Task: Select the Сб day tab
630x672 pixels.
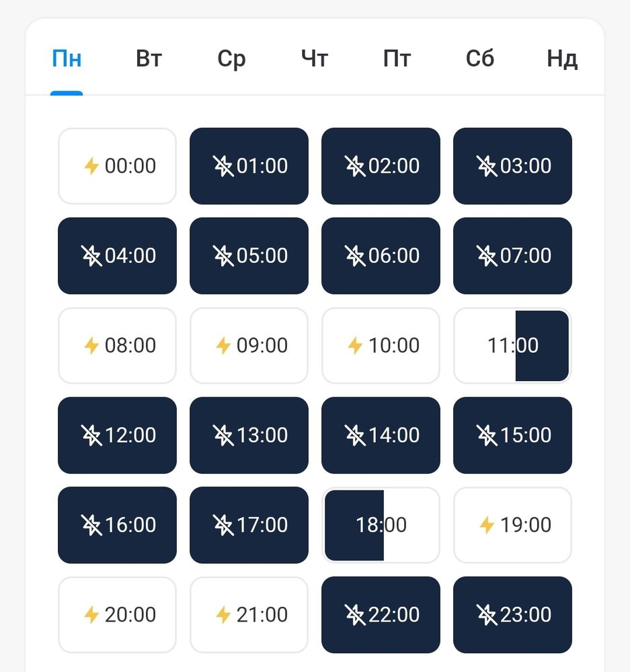Action: 479,59
